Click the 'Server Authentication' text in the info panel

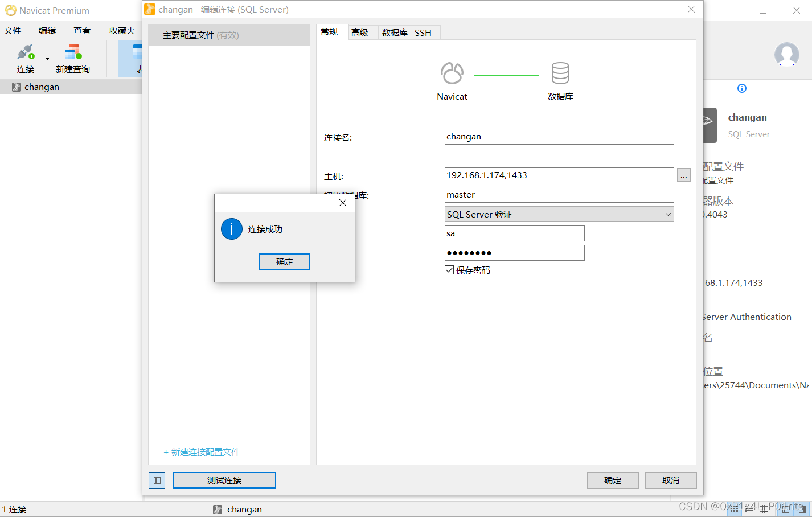pos(747,317)
